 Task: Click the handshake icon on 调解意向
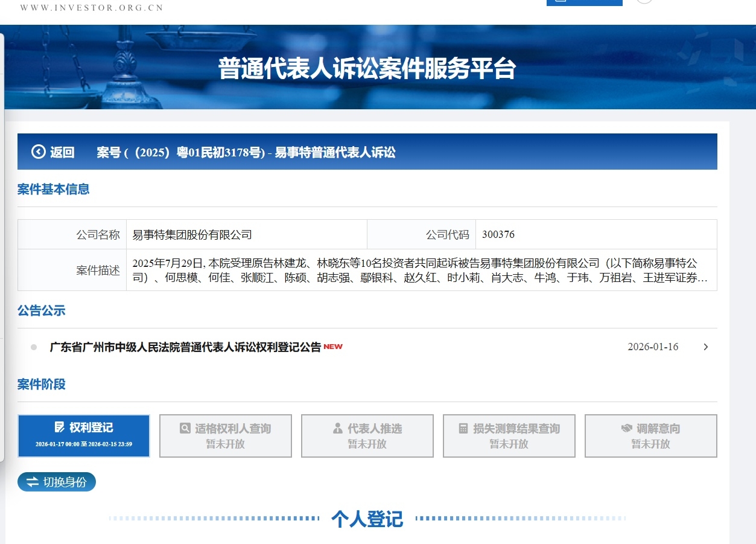coord(626,428)
